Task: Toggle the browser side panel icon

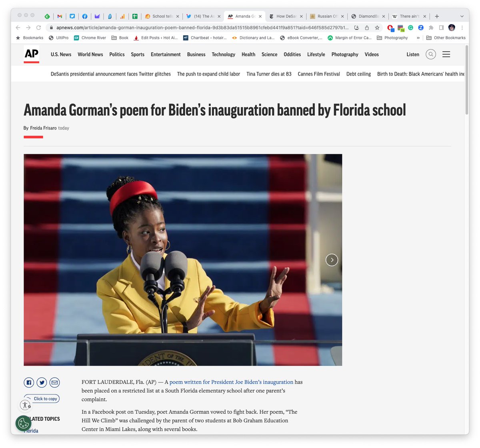Action: [x=441, y=28]
